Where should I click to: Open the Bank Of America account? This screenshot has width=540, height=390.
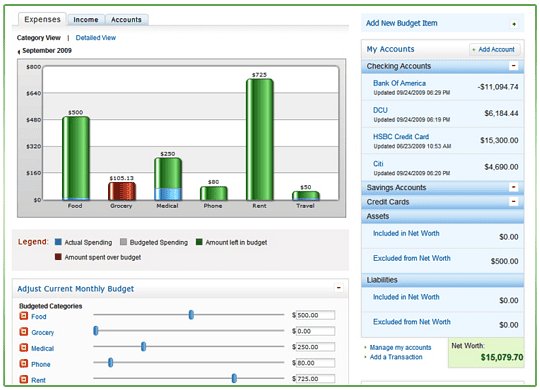399,83
